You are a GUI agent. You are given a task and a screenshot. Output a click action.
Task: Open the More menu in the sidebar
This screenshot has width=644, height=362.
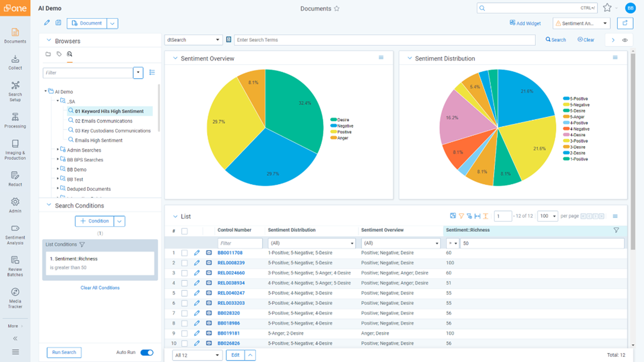[x=14, y=326]
